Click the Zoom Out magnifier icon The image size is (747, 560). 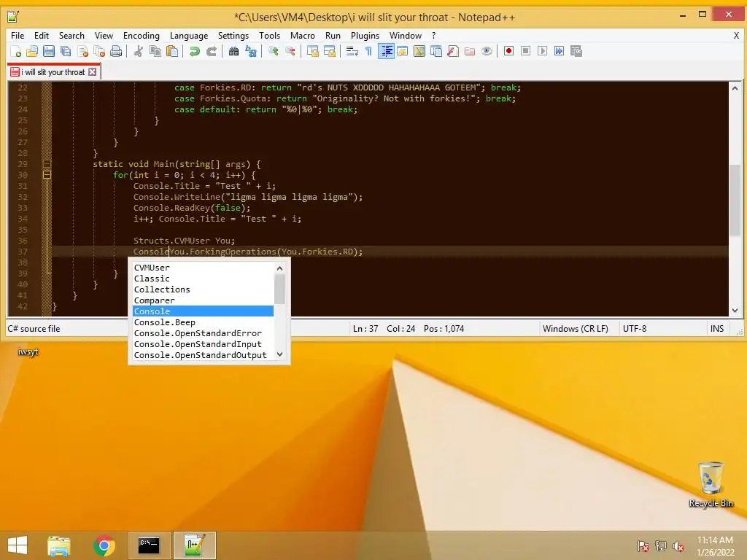click(x=290, y=51)
